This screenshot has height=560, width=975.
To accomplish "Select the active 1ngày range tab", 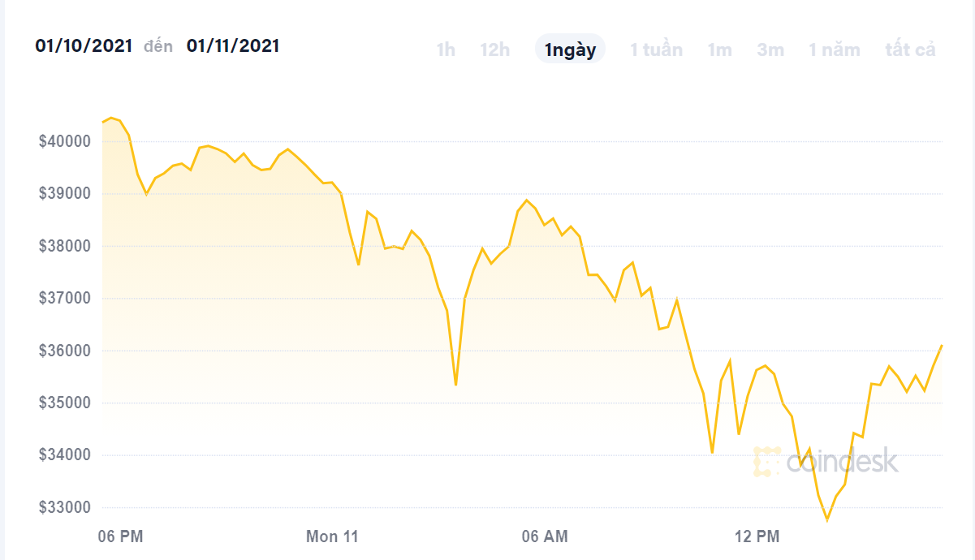I will (x=570, y=50).
